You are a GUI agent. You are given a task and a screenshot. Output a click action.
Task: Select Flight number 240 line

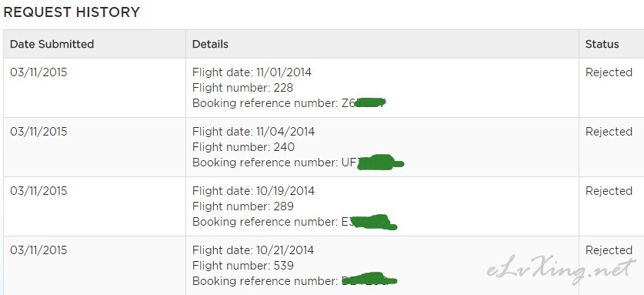[x=244, y=147]
